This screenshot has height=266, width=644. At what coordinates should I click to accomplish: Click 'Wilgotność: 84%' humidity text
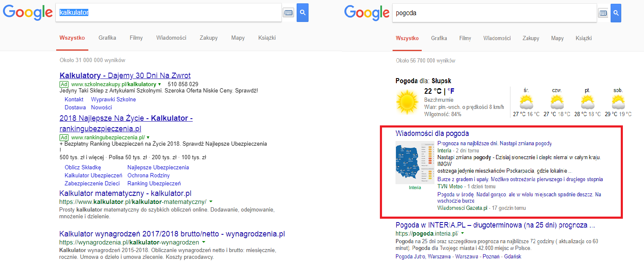(x=442, y=114)
